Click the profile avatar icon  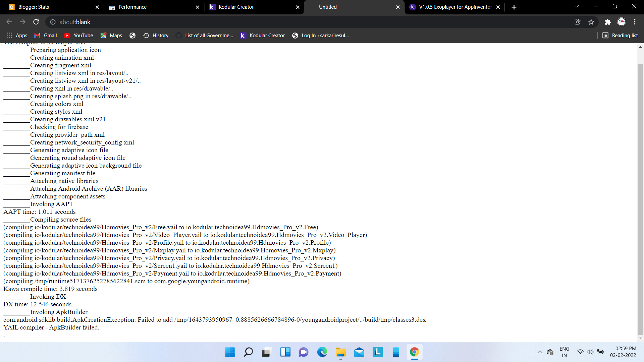point(622,22)
